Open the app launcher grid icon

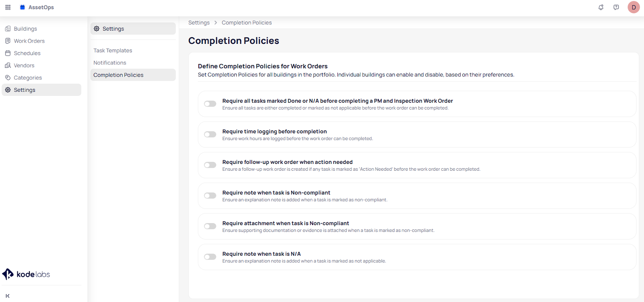point(8,7)
